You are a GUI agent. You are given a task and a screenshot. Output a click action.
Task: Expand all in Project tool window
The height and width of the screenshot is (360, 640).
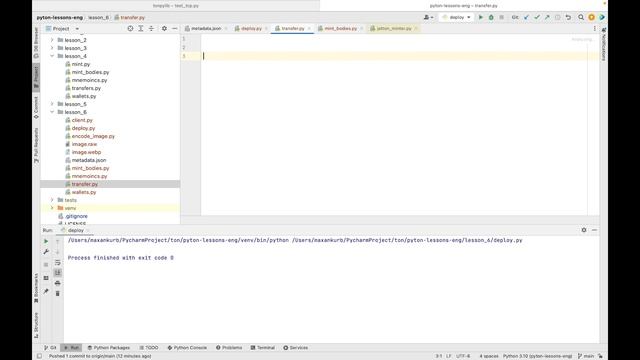(x=141, y=29)
